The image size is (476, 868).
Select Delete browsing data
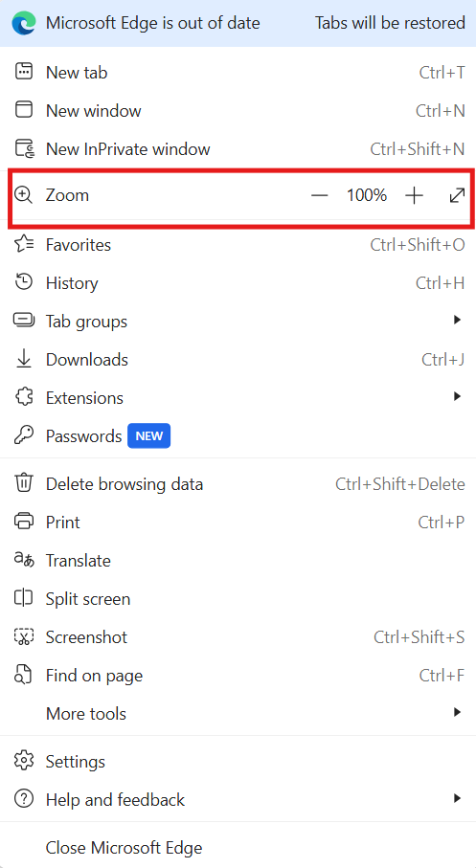(238, 484)
